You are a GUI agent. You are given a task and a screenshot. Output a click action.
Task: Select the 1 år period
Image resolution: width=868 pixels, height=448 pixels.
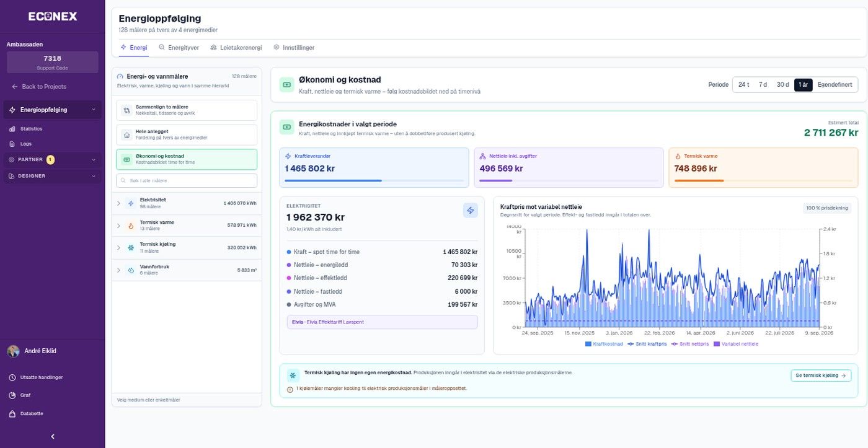(x=803, y=85)
